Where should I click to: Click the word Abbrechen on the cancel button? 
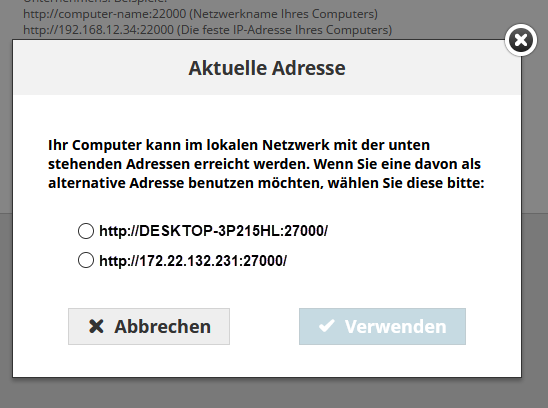point(163,327)
